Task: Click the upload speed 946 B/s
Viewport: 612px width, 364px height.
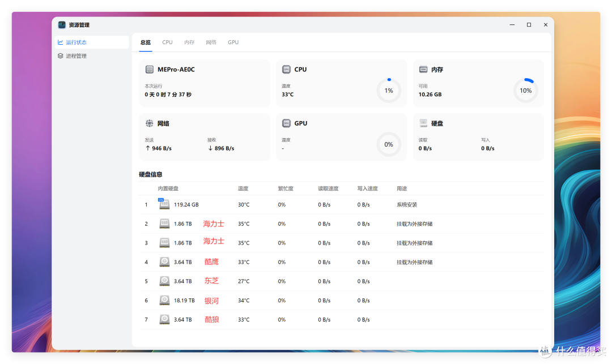Action: click(162, 148)
